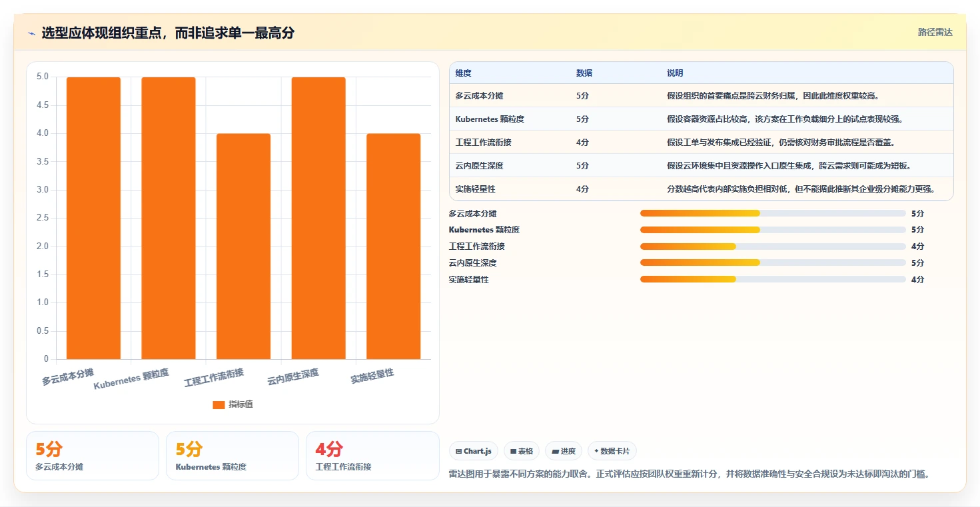Image resolution: width=980 pixels, height=507 pixels.
Task: Click the 进度 chip icon
Action: point(555,452)
